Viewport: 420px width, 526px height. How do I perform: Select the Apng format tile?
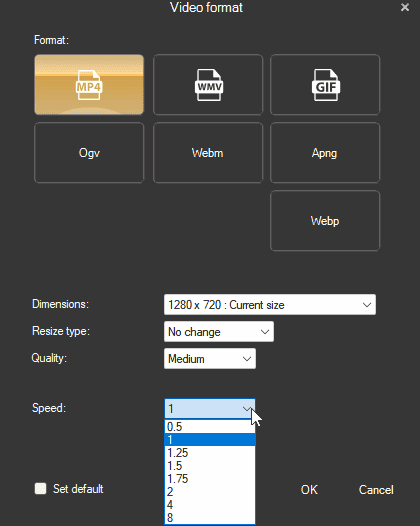[x=325, y=153]
